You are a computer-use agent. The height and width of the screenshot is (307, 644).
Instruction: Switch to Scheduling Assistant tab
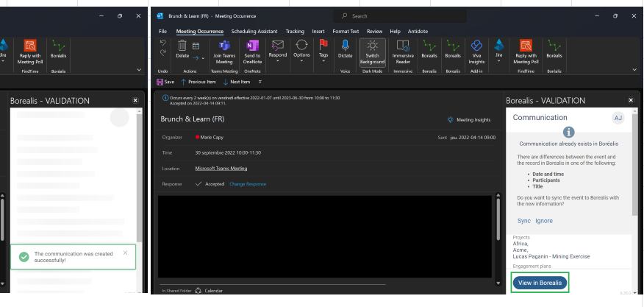pos(254,32)
